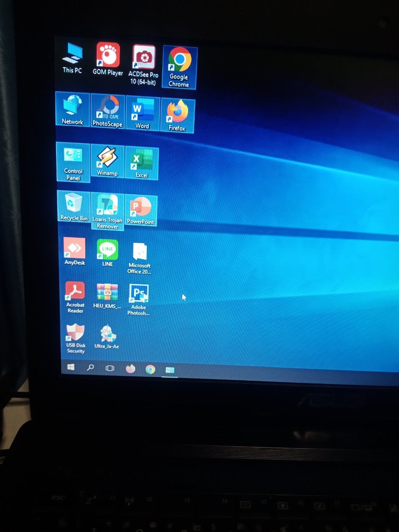Select the Firefox desktop shortcut
This screenshot has width=399, height=532.
[177, 115]
